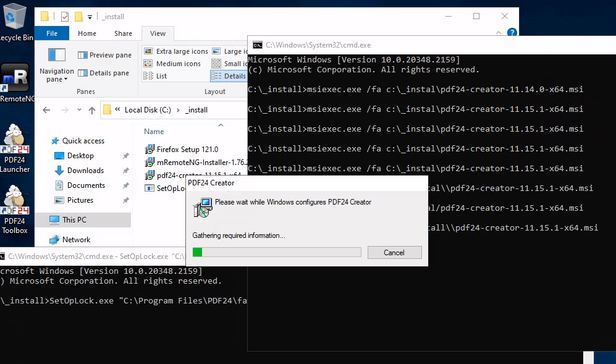Switch to the Share ribbon tab
The width and height of the screenshot is (616, 364).
pyautogui.click(x=123, y=33)
